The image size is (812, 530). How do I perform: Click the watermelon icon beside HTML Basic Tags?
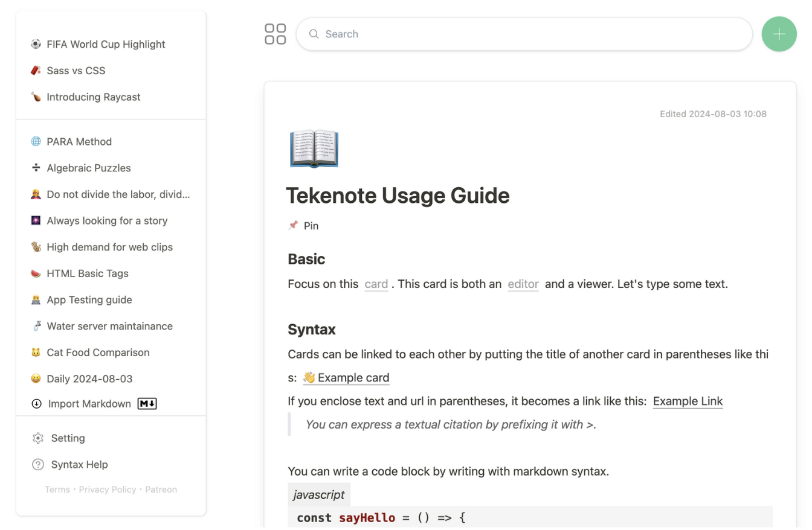point(37,273)
